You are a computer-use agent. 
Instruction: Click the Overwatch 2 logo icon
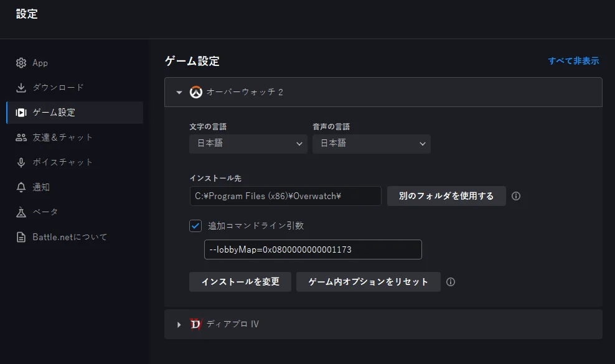click(x=196, y=92)
